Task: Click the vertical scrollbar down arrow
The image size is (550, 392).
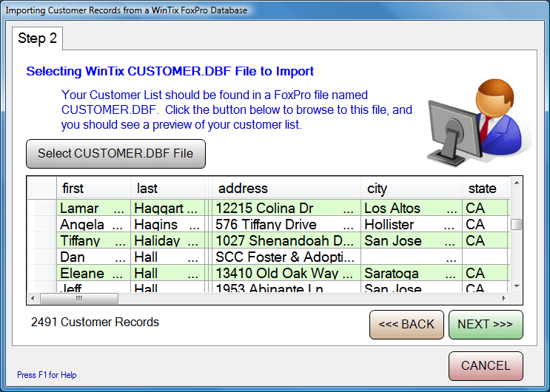Action: [x=517, y=286]
